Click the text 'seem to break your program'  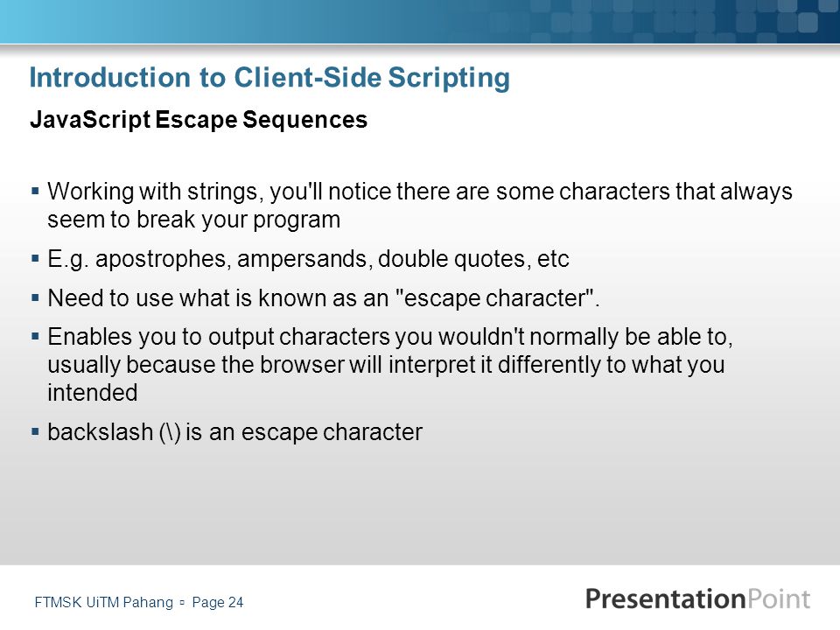pos(194,220)
